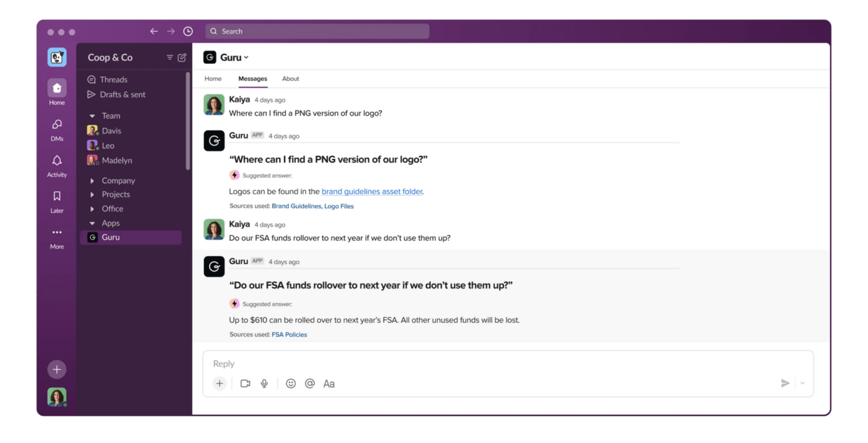The height and width of the screenshot is (443, 868).
Task: Collapse the Apps section
Action: point(92,223)
